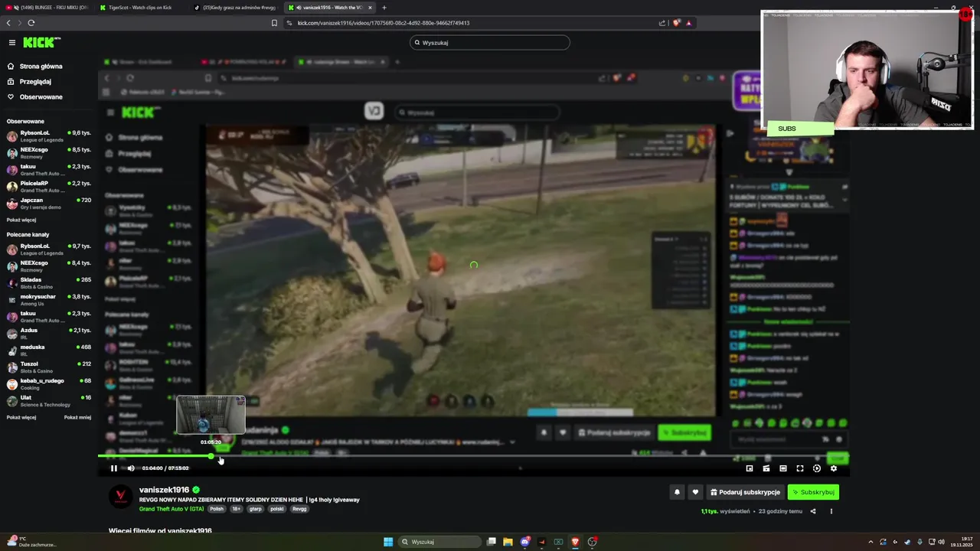Screen dimensions: 980x551
Task: Enter fullscreen mode in the video player
Action: click(800, 468)
